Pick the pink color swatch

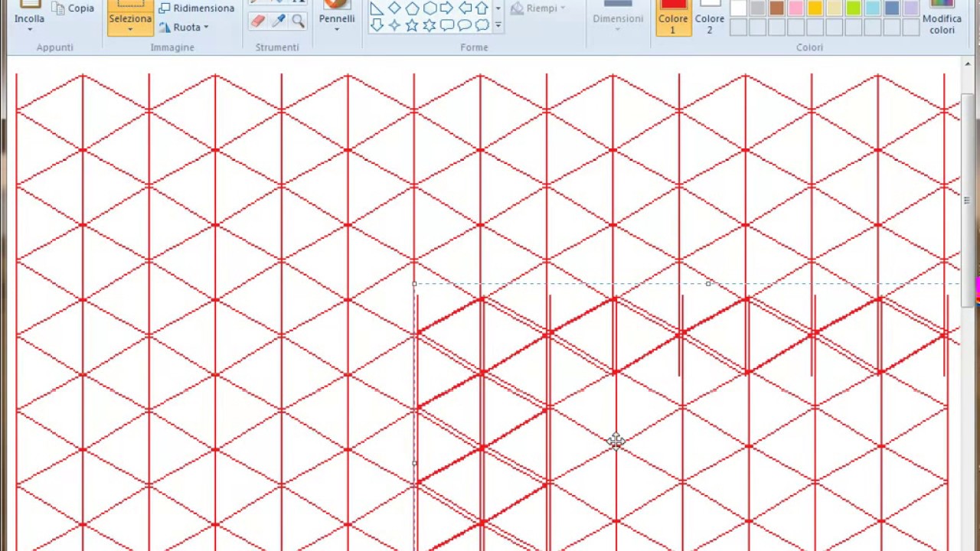click(795, 8)
